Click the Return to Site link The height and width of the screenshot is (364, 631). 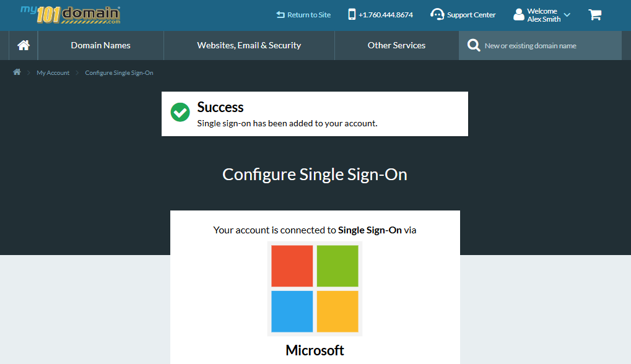[303, 14]
